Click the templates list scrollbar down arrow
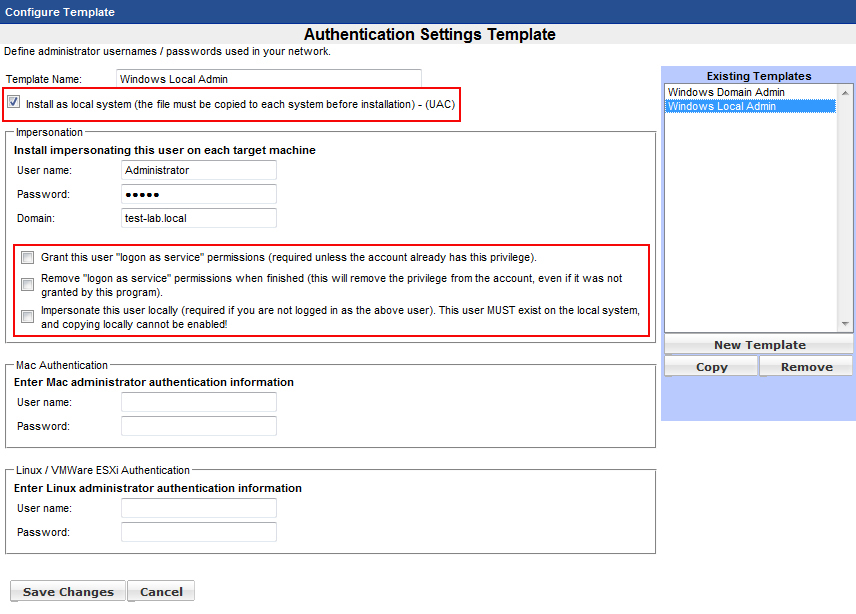Image resolution: width=856 pixels, height=614 pixels. (846, 324)
